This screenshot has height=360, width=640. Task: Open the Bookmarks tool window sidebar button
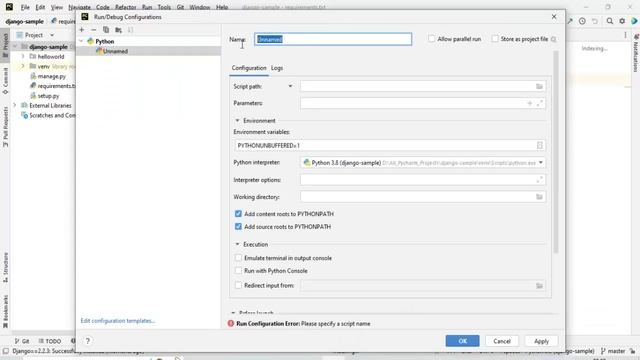pos(5,312)
